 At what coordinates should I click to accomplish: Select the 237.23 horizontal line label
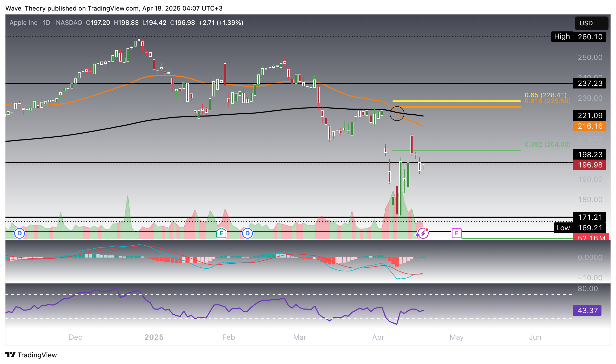point(590,83)
